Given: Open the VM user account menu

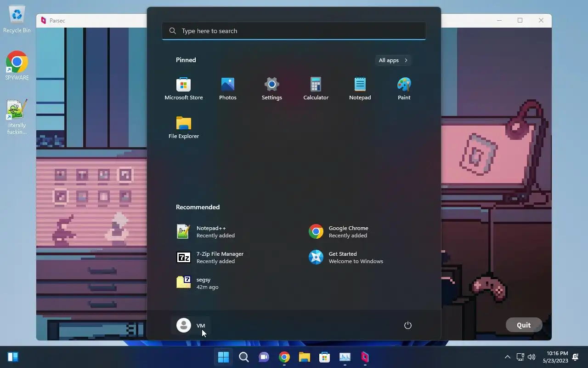Looking at the screenshot, I should tap(191, 325).
